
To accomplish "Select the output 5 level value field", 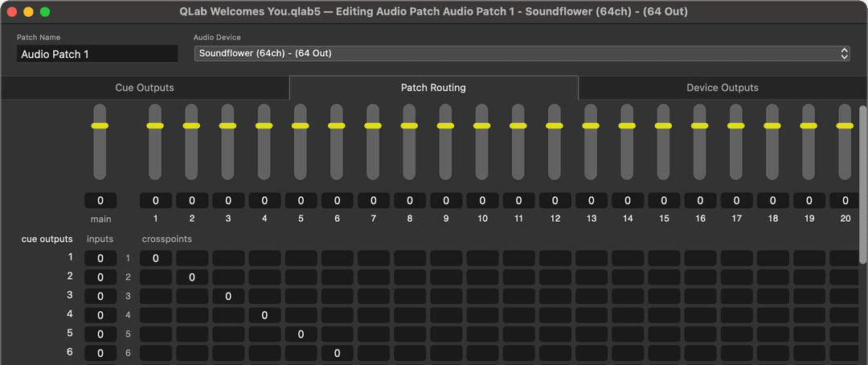I will click(301, 201).
